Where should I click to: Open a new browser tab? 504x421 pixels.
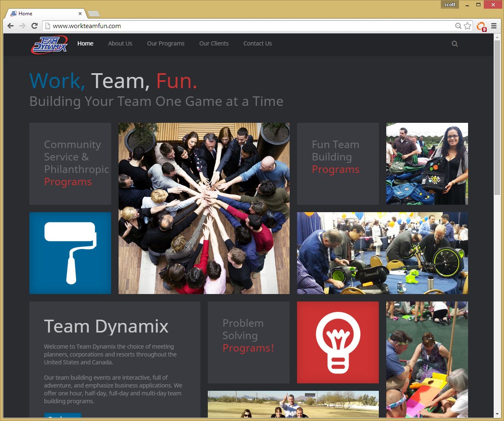coord(94,14)
